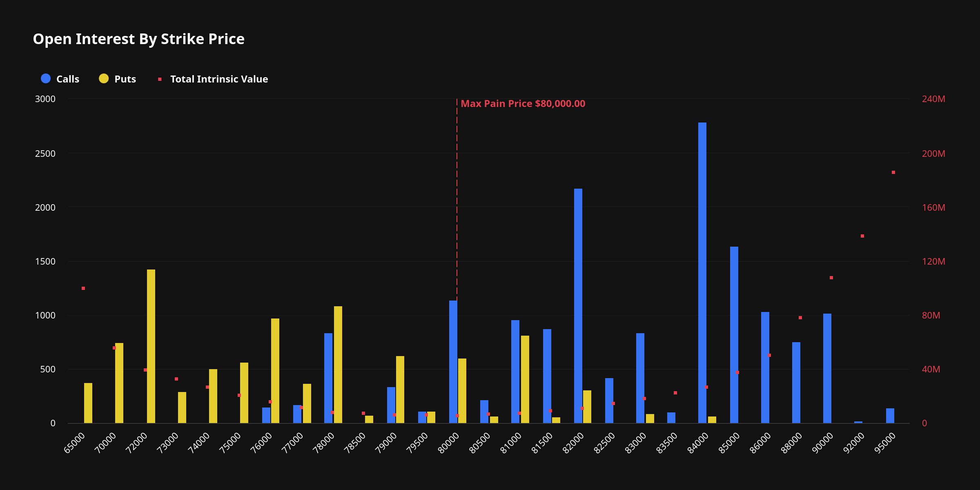The width and height of the screenshot is (980, 490).
Task: Click the intrinsic value marker above 65000
Action: coord(83,288)
